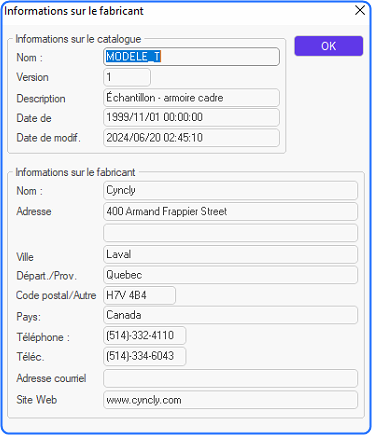
Task: Click the 'Adresse' label
Action: click(x=34, y=211)
